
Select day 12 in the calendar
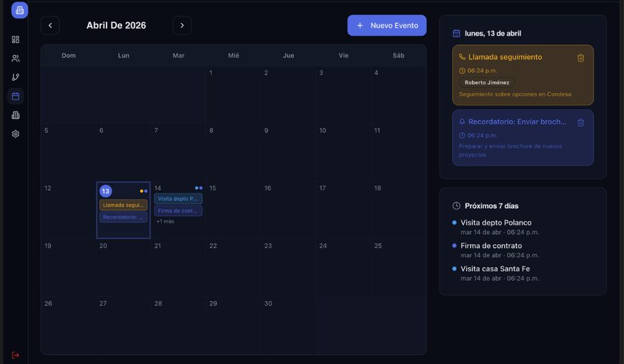tap(69, 210)
